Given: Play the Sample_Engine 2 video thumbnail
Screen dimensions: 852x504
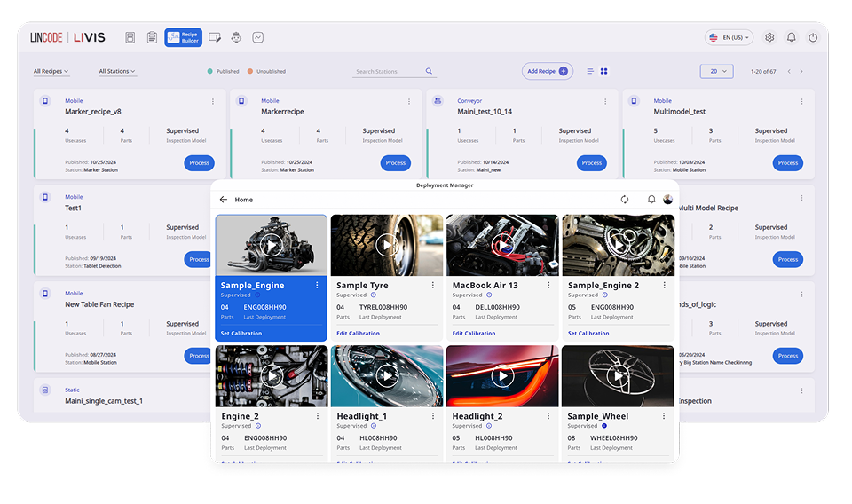Looking at the screenshot, I should 618,245.
